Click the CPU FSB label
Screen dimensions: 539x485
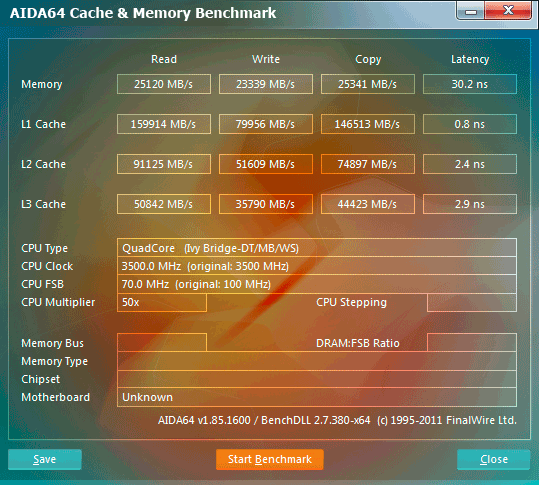(42, 284)
